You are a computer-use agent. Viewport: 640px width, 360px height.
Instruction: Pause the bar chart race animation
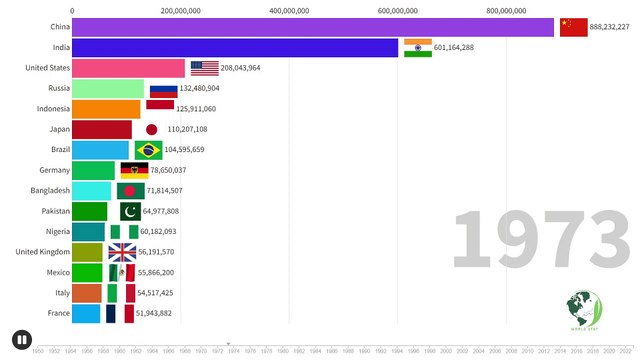[x=22, y=340]
